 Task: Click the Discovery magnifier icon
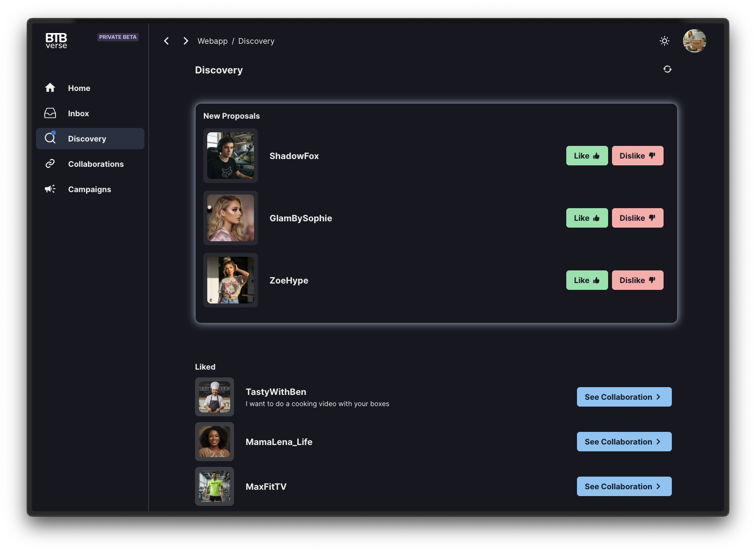point(50,139)
